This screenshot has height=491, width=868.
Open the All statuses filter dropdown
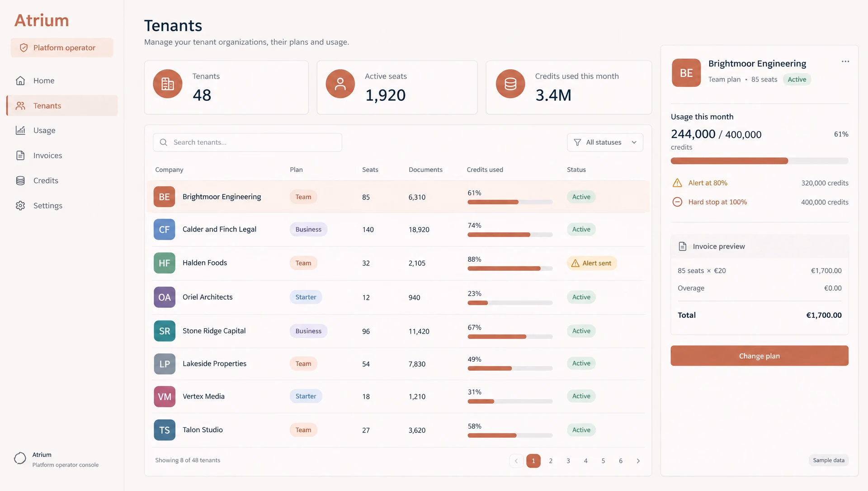click(605, 142)
